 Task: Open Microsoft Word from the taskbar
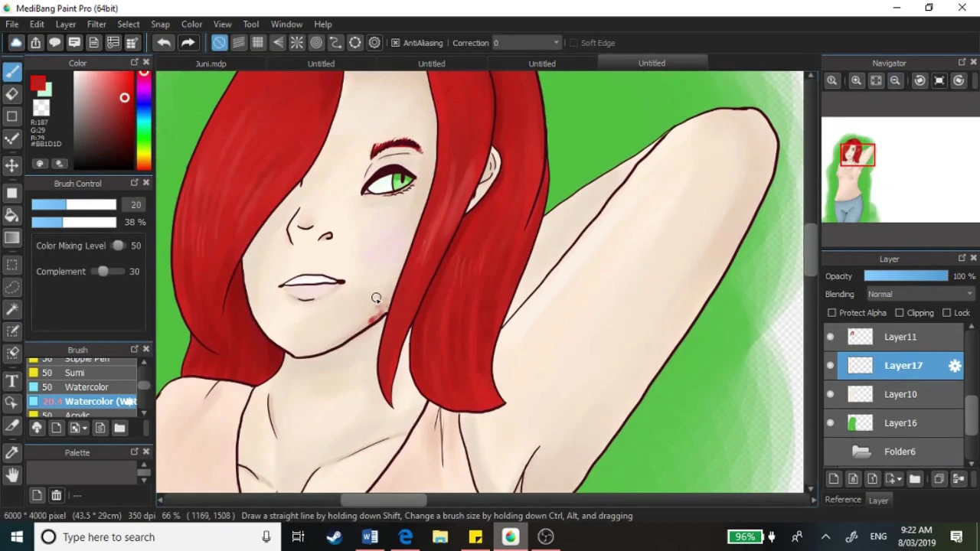pos(370,537)
